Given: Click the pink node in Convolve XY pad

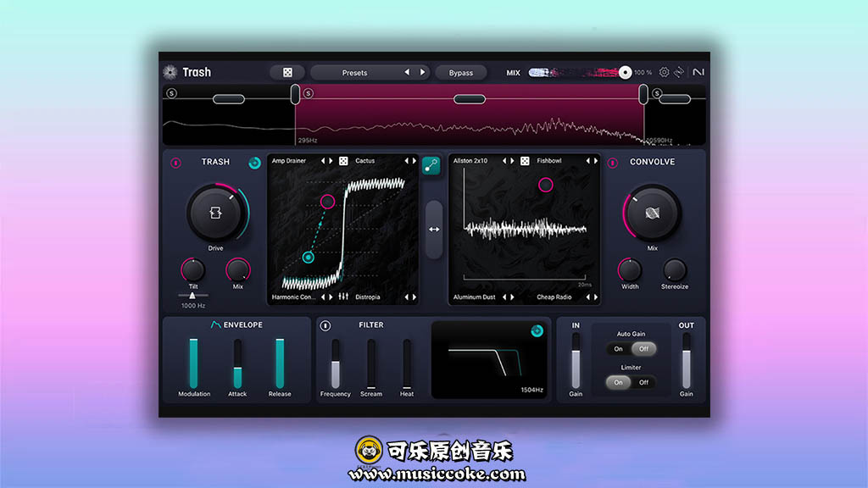Looking at the screenshot, I should [546, 185].
